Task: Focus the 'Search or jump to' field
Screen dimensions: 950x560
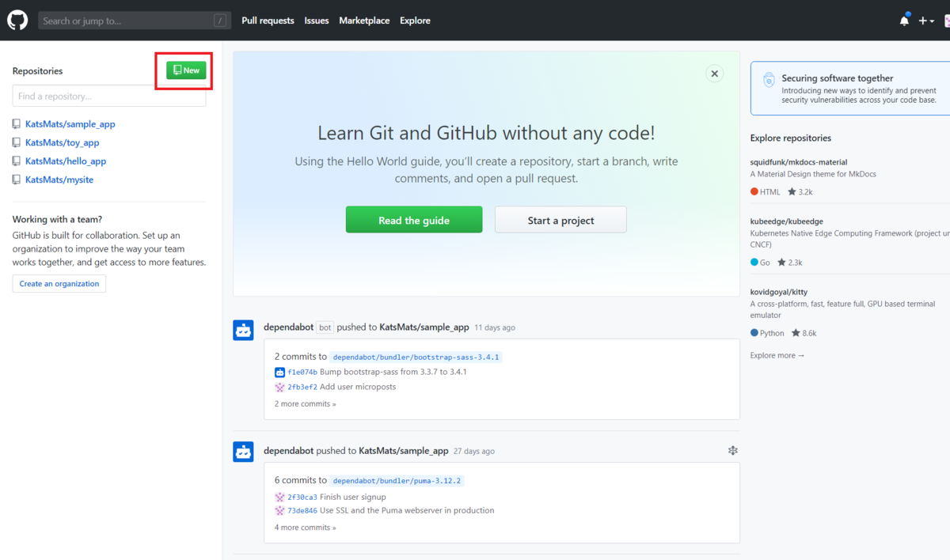Action: tap(133, 21)
